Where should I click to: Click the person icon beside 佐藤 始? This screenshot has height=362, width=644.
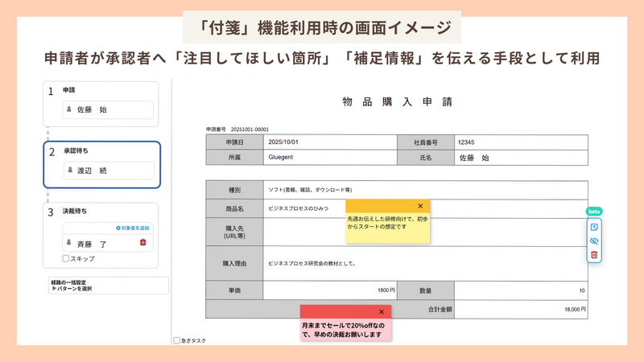(69, 110)
